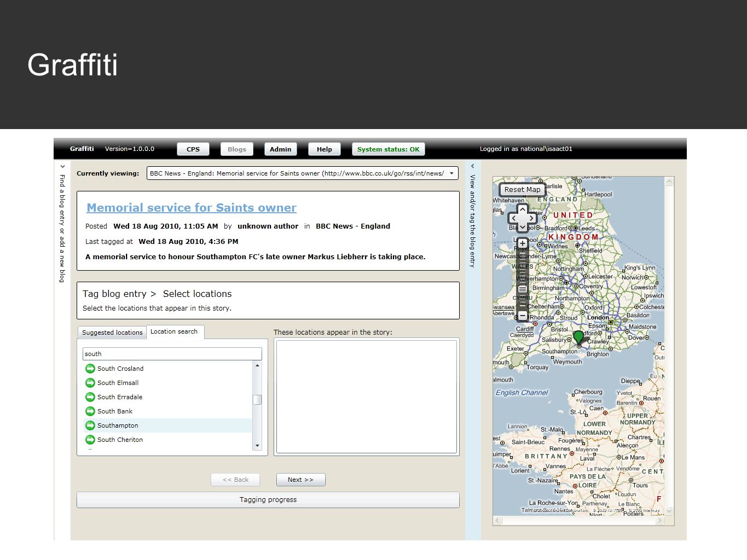
Task: Zoom in on the map
Action: [x=523, y=243]
